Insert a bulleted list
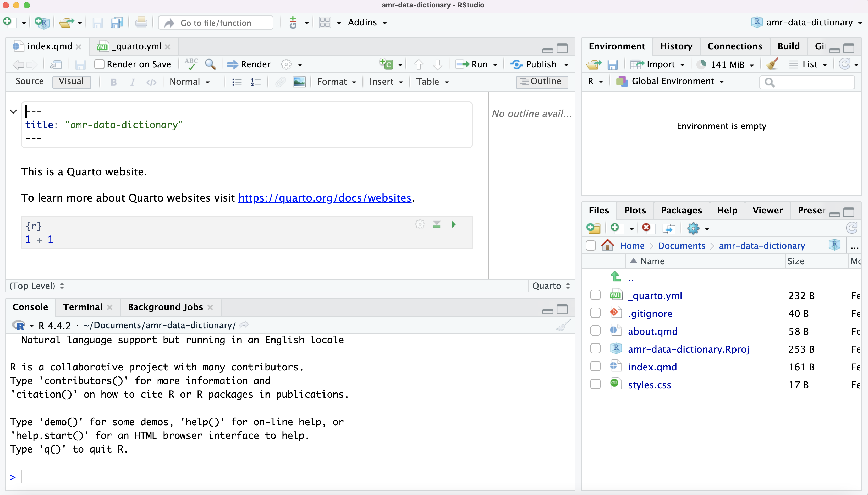The width and height of the screenshot is (868, 495). pos(237,82)
